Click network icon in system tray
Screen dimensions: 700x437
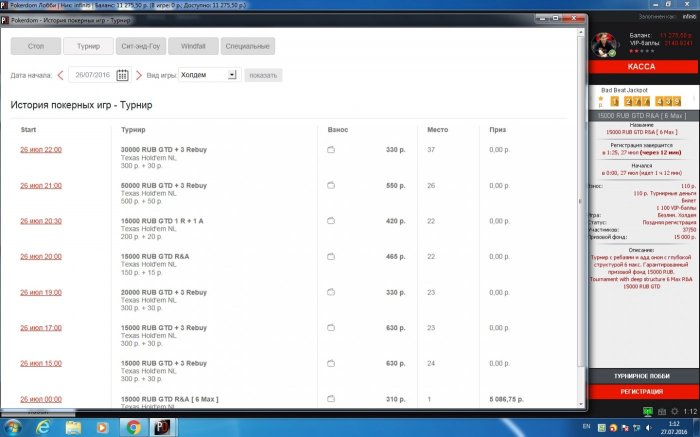point(638,428)
